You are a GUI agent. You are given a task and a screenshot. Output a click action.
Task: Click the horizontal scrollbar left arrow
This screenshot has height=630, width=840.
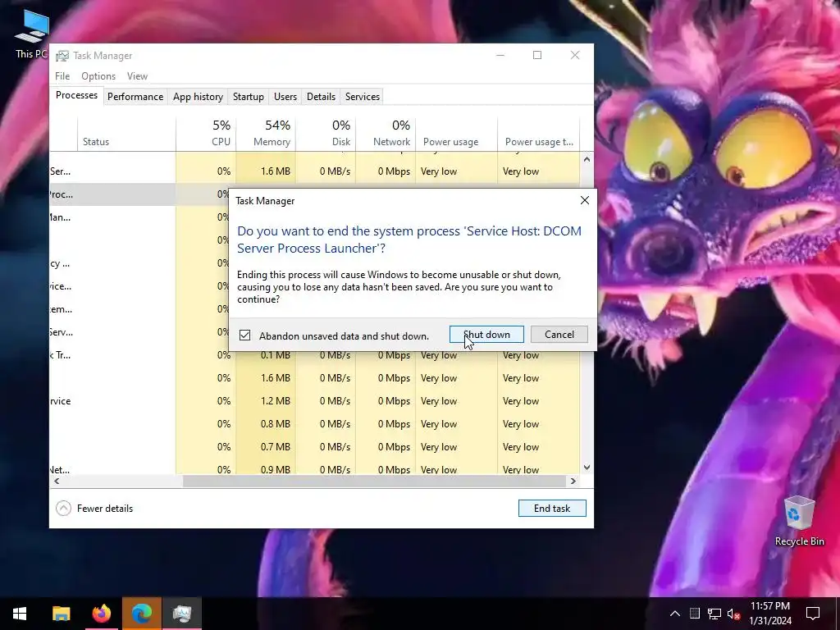click(x=57, y=481)
